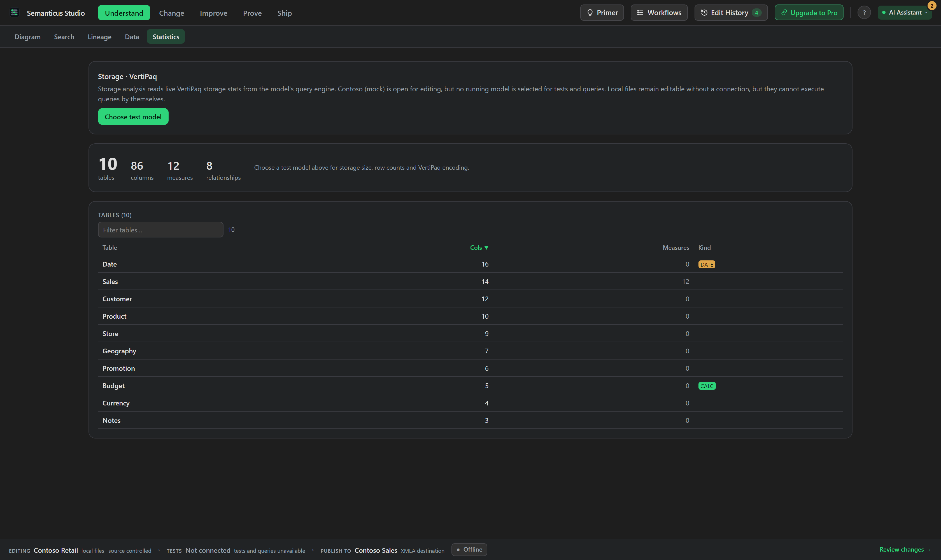Click the TABLES (10) heading

[x=115, y=215]
